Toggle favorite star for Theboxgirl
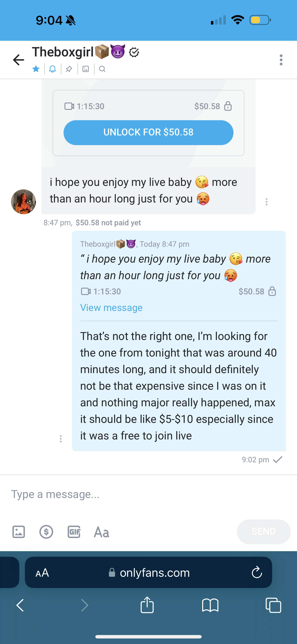The height and width of the screenshot is (644, 297). (x=36, y=69)
